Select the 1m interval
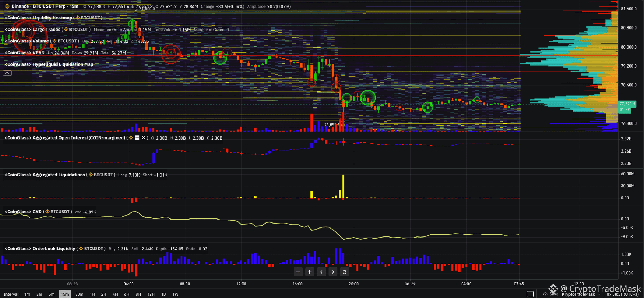The height and width of the screenshot is (298, 644). pyautogui.click(x=27, y=294)
